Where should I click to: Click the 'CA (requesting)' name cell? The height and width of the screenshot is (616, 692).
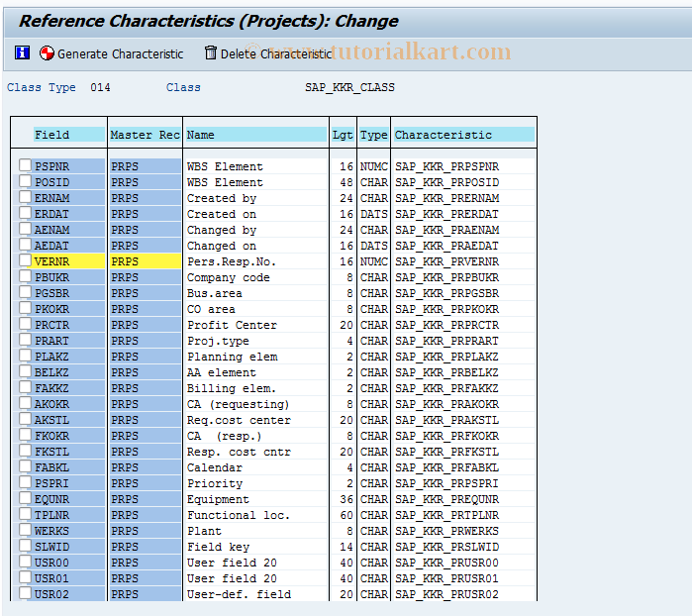256,404
